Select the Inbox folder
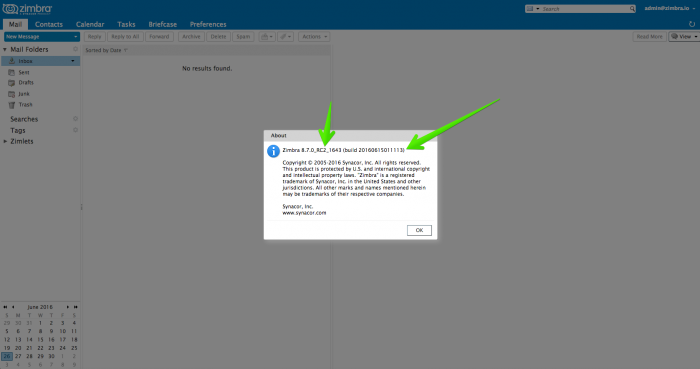Image resolution: width=700 pixels, height=369 pixels. pyautogui.click(x=41, y=61)
